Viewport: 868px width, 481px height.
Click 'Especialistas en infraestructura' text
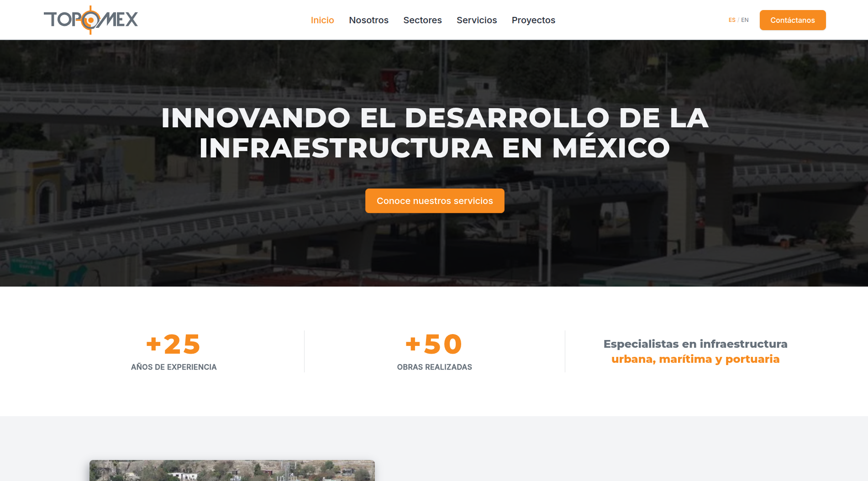[x=695, y=344]
